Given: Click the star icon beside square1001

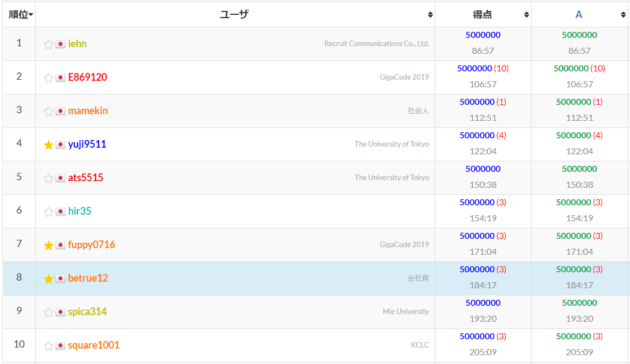Looking at the screenshot, I should pyautogui.click(x=48, y=345).
